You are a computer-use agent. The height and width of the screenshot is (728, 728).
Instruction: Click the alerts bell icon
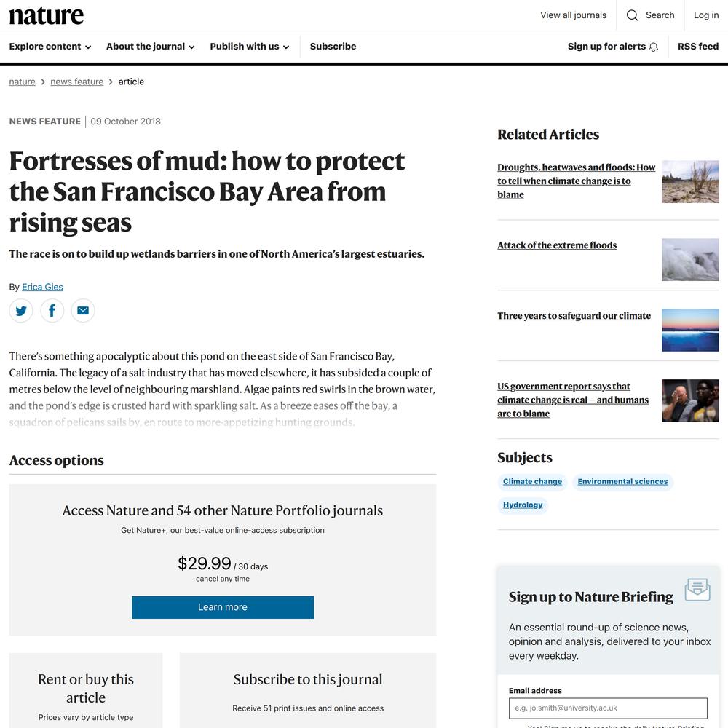point(654,47)
